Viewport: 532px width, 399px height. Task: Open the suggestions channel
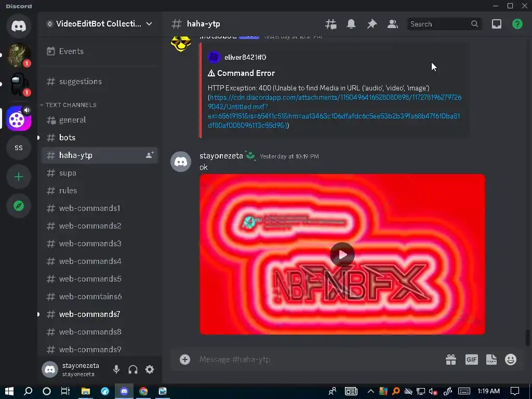[100, 82]
